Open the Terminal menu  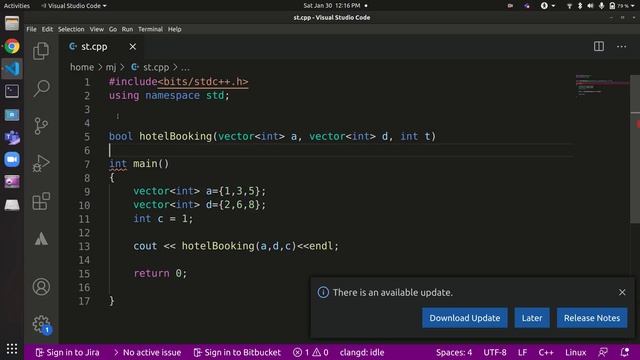coord(150,29)
